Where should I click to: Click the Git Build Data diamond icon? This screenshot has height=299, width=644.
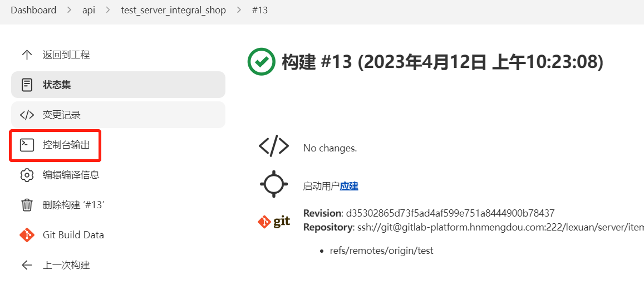(x=27, y=235)
